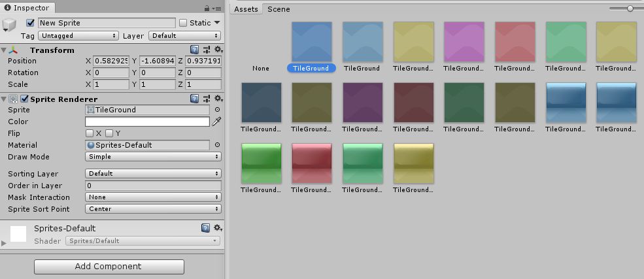Click the Transform preset selector icon
The image size is (644, 279).
point(206,50)
